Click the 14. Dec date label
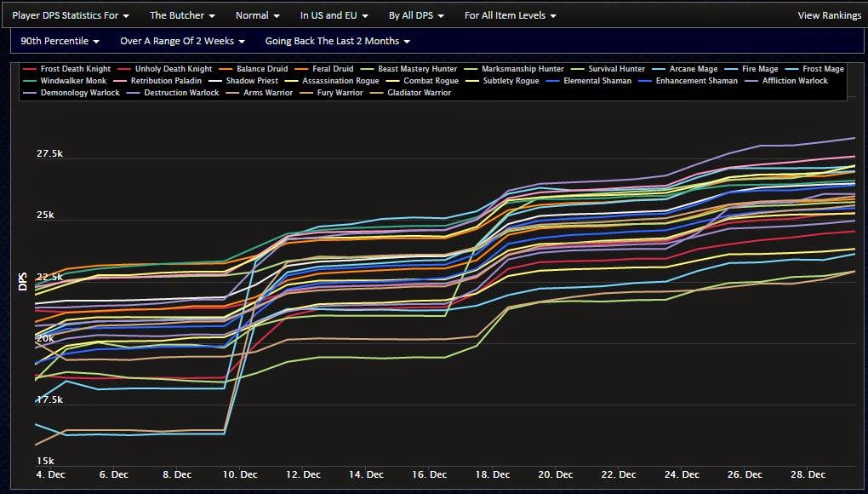The image size is (868, 494). tap(366, 474)
